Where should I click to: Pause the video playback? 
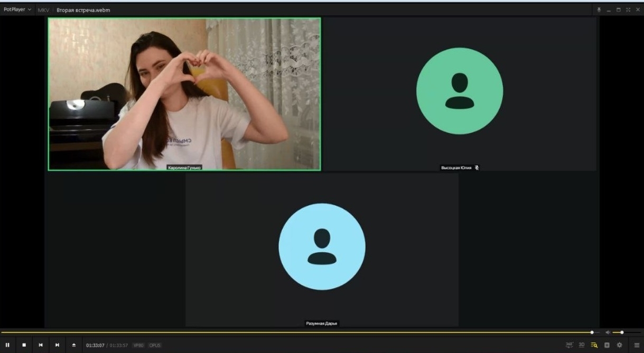coord(7,345)
